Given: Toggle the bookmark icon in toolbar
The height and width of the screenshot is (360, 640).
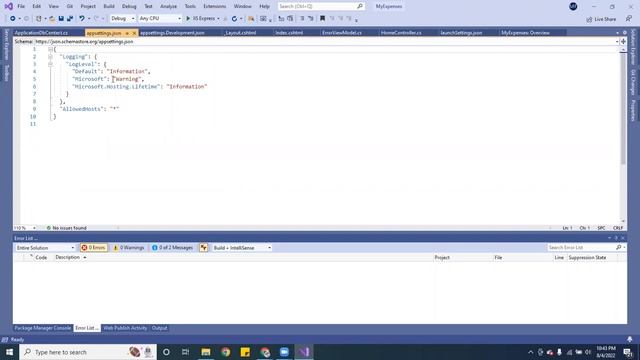Looking at the screenshot, I should 322,18.
